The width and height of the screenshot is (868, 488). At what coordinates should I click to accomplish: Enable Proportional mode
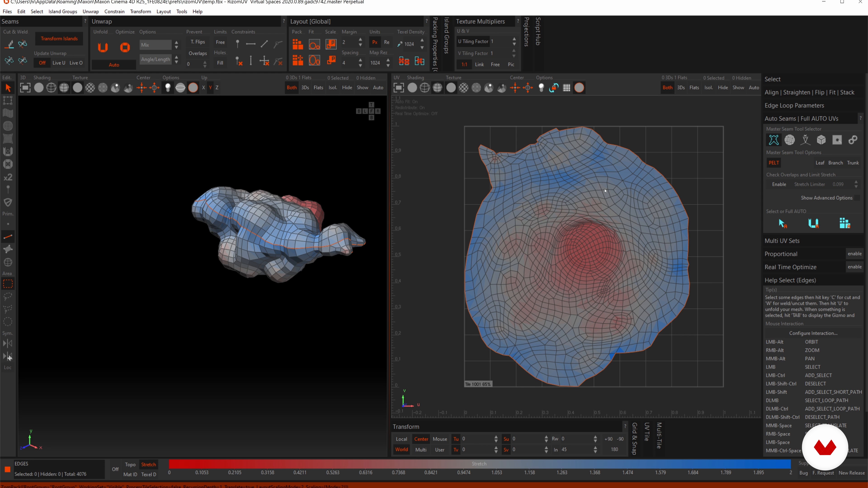tap(854, 253)
